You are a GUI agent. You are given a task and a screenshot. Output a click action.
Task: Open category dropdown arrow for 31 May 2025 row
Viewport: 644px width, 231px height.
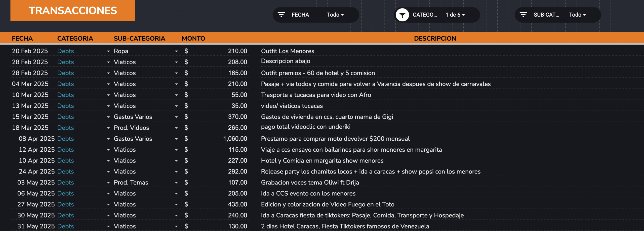[108, 226]
